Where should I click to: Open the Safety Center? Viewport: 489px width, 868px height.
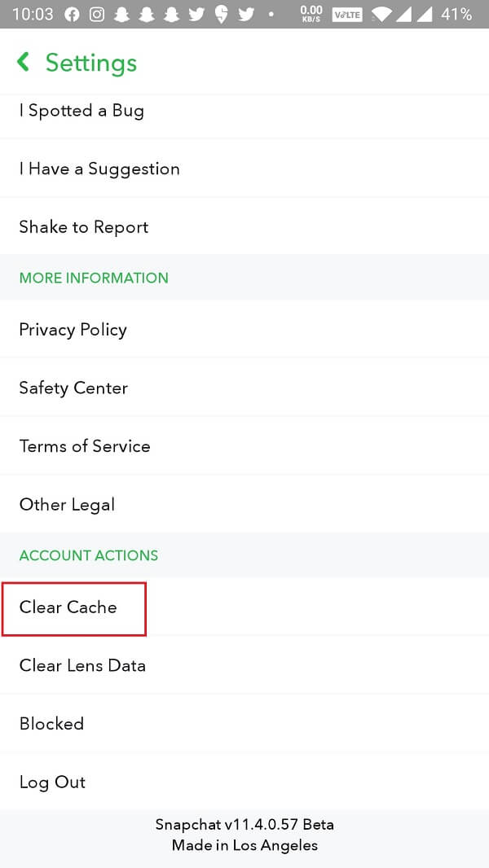click(x=73, y=388)
